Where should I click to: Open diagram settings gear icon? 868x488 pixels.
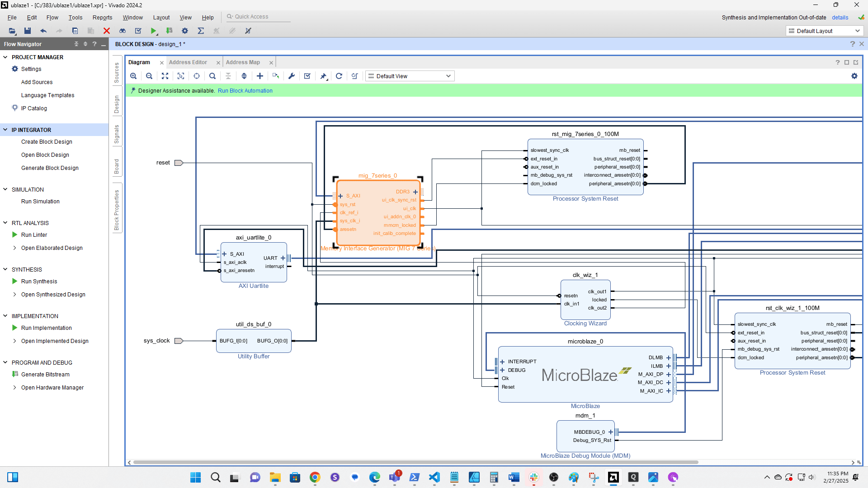(x=854, y=76)
